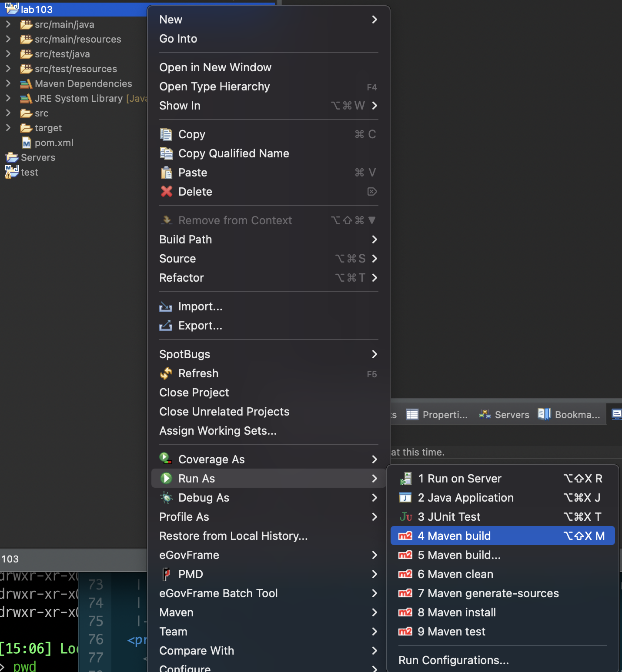Choose Go Into from context menu
622x672 pixels.
click(x=269, y=39)
